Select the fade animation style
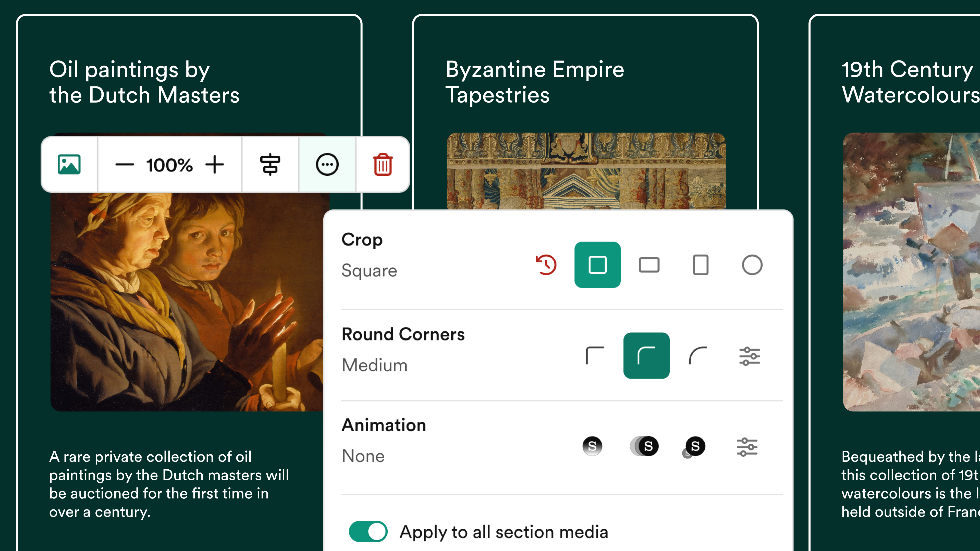 [592, 446]
